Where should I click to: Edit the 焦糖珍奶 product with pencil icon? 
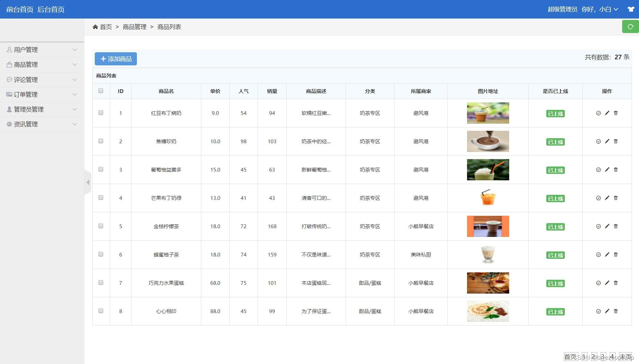click(607, 141)
